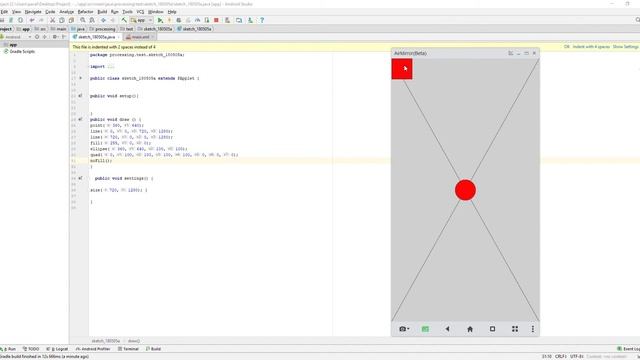Image resolution: width=640 pixels, height=360 pixels.
Task: Open the Analyze menu
Action: click(x=67, y=12)
